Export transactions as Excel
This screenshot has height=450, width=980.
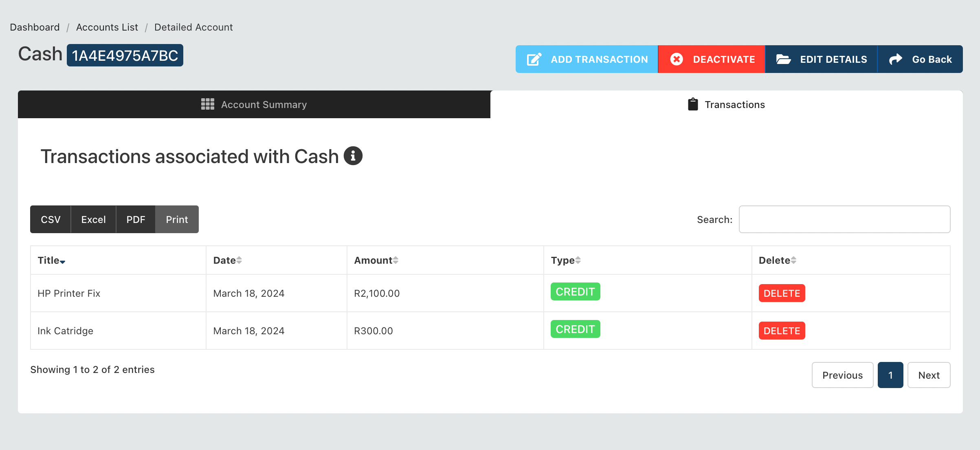[92, 219]
